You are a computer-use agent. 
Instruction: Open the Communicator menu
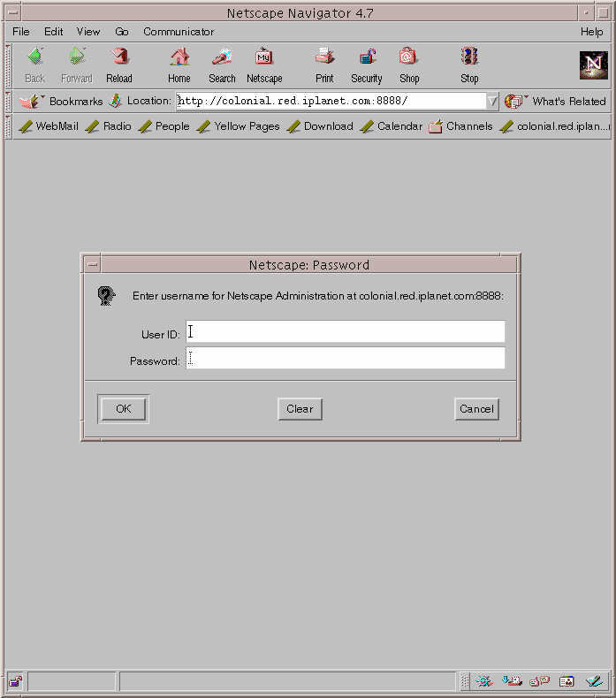tap(179, 32)
